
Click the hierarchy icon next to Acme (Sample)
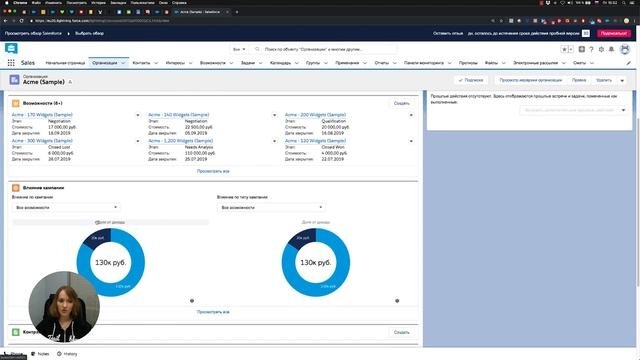pos(70,82)
